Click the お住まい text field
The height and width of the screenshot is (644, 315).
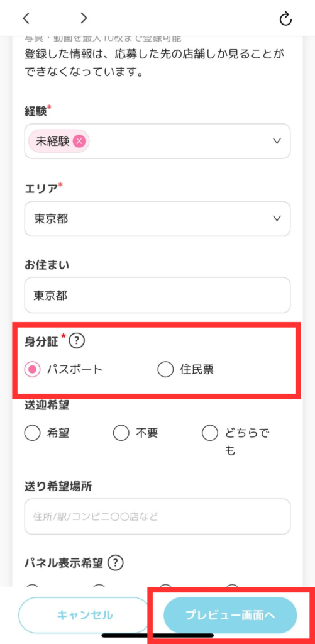pos(157,296)
